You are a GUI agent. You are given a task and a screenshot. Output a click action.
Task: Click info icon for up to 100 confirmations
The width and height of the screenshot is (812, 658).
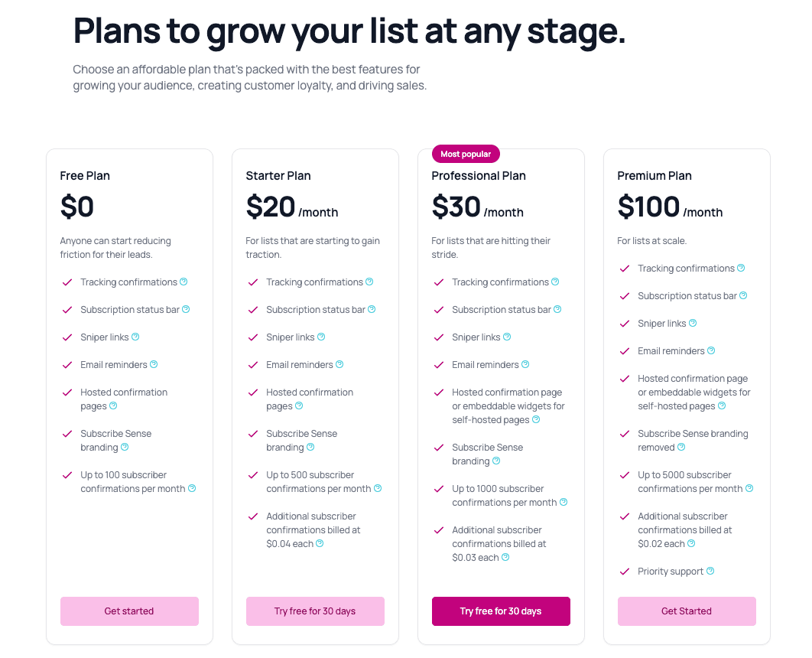(x=192, y=488)
